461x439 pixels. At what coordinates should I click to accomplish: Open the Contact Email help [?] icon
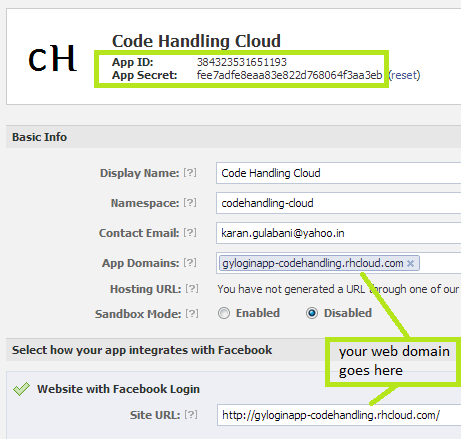tap(190, 233)
